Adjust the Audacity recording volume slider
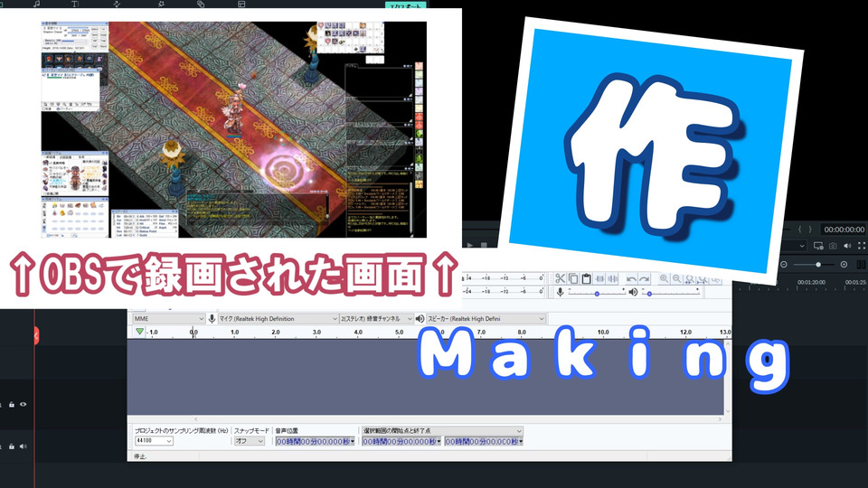 (597, 293)
